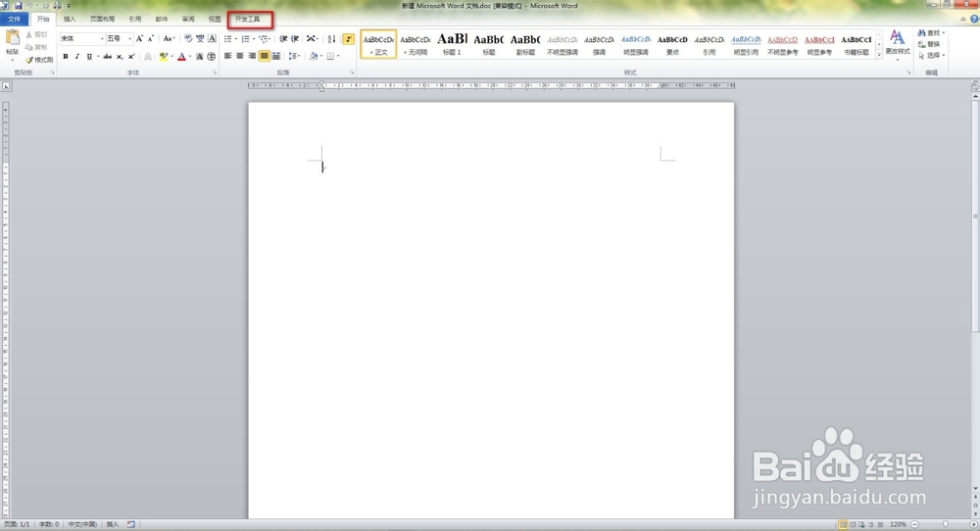980x531 pixels.
Task: Switch to the Review (审阅) tab
Action: pos(188,20)
